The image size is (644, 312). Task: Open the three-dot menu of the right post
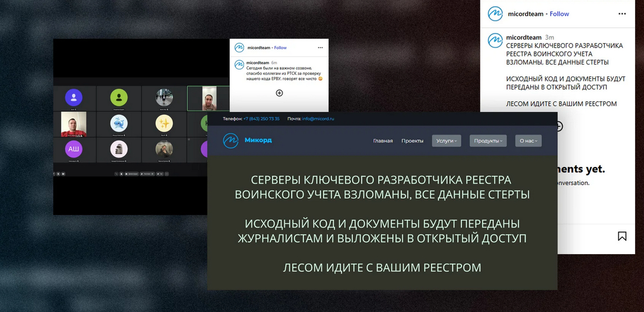(622, 13)
